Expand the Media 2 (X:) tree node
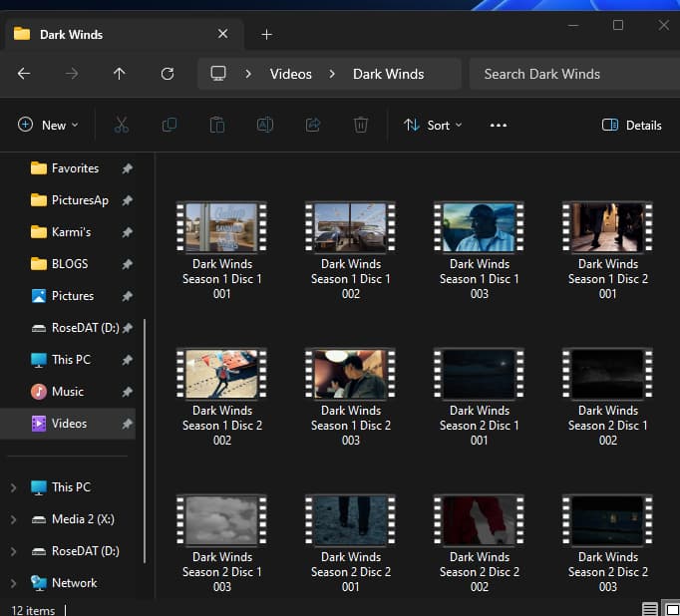Viewport: 680px width, 616px height. [x=13, y=519]
